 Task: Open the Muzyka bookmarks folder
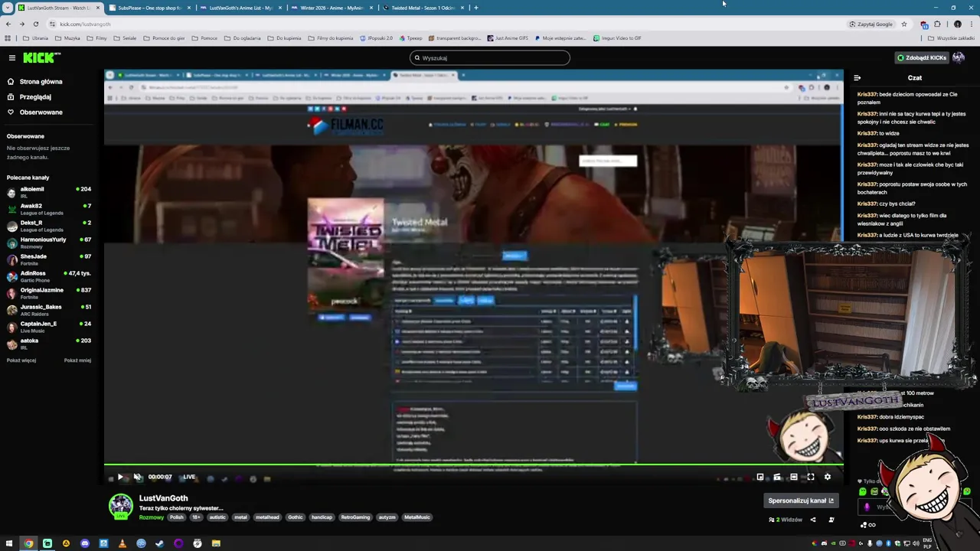tap(68, 37)
